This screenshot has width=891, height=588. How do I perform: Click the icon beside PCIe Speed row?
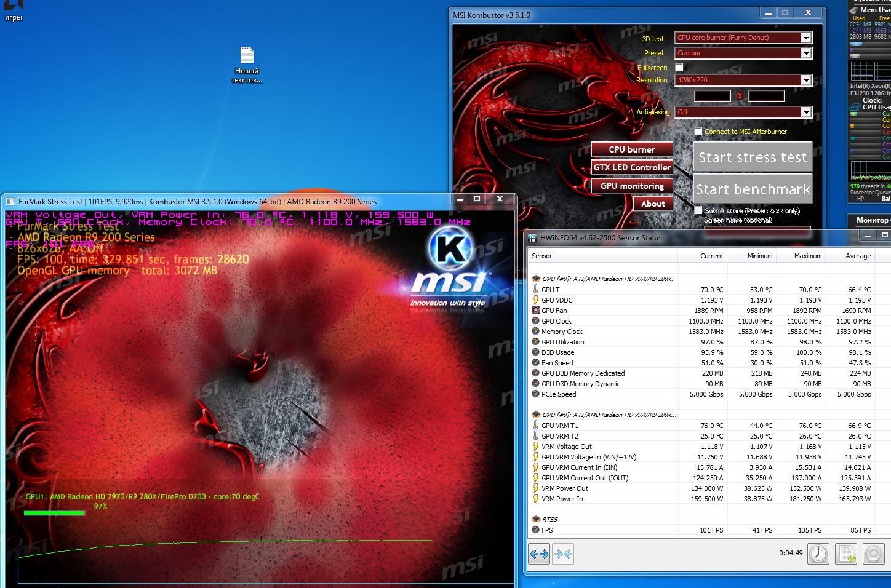coord(536,394)
